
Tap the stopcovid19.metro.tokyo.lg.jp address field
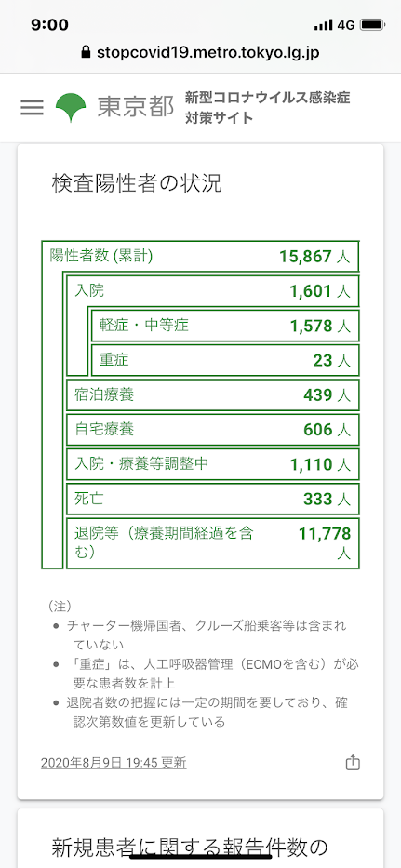[201, 53]
